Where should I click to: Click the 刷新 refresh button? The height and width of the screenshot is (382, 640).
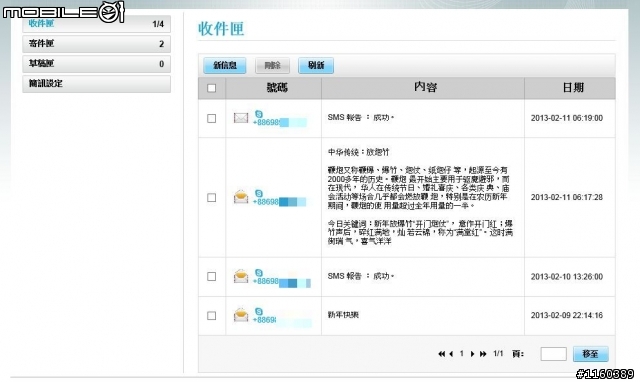[x=316, y=65]
